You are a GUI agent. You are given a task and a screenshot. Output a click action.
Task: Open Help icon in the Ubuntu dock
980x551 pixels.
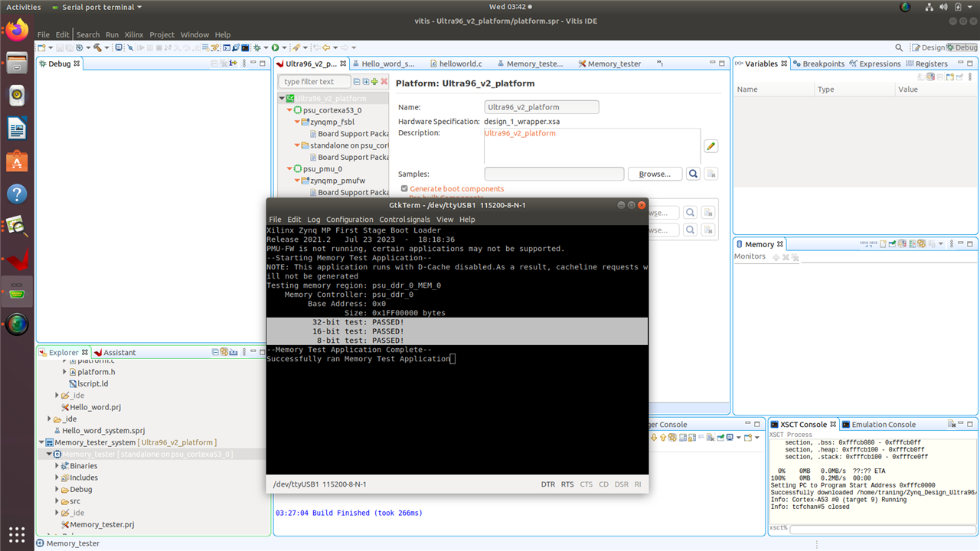tap(17, 194)
